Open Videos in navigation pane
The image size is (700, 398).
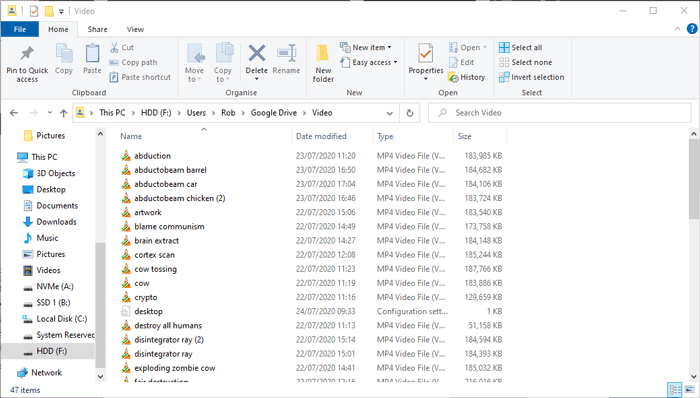pos(48,270)
